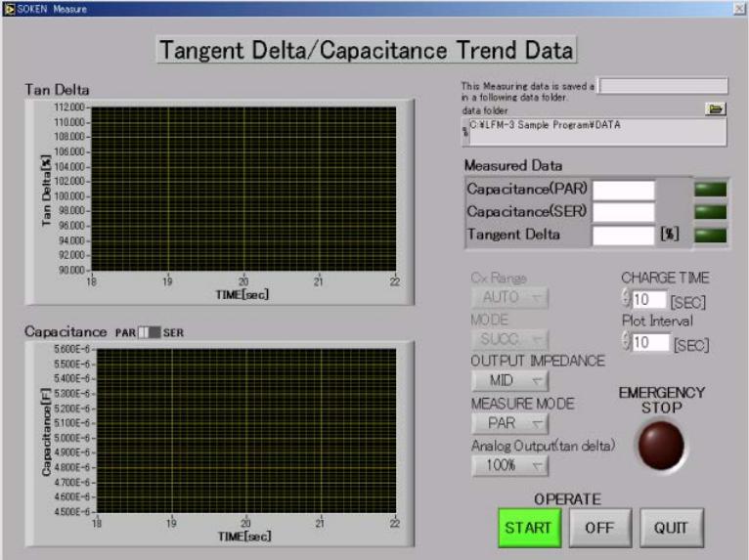
Task: Click the CHARGE TIME stepper arrows
Action: (x=626, y=299)
